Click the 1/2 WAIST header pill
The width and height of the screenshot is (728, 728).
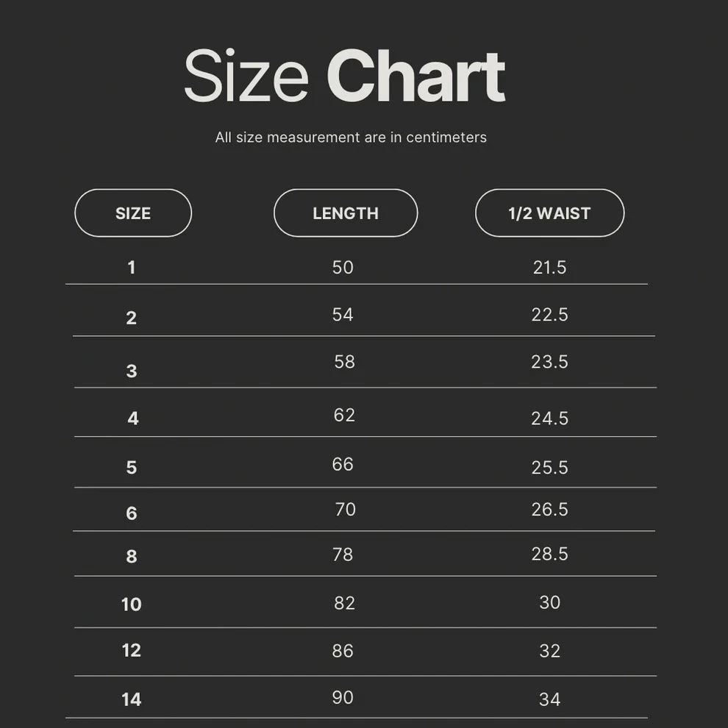click(549, 213)
